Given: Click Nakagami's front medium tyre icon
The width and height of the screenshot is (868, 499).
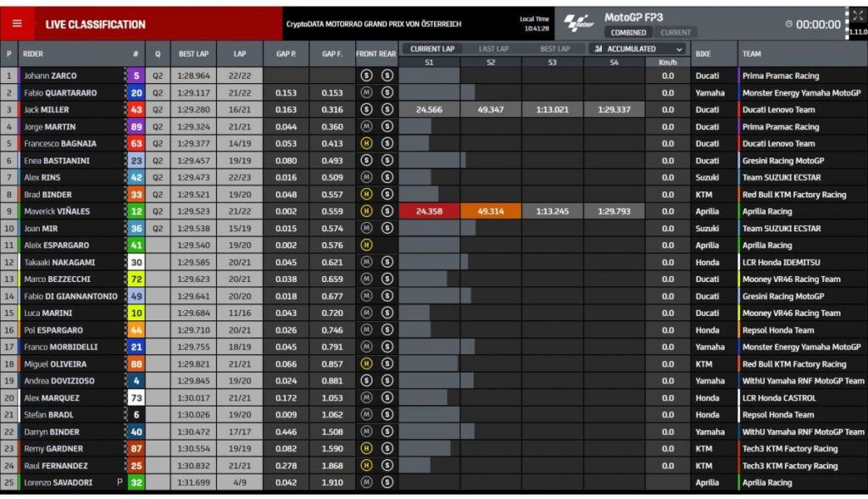Looking at the screenshot, I should click(366, 263).
